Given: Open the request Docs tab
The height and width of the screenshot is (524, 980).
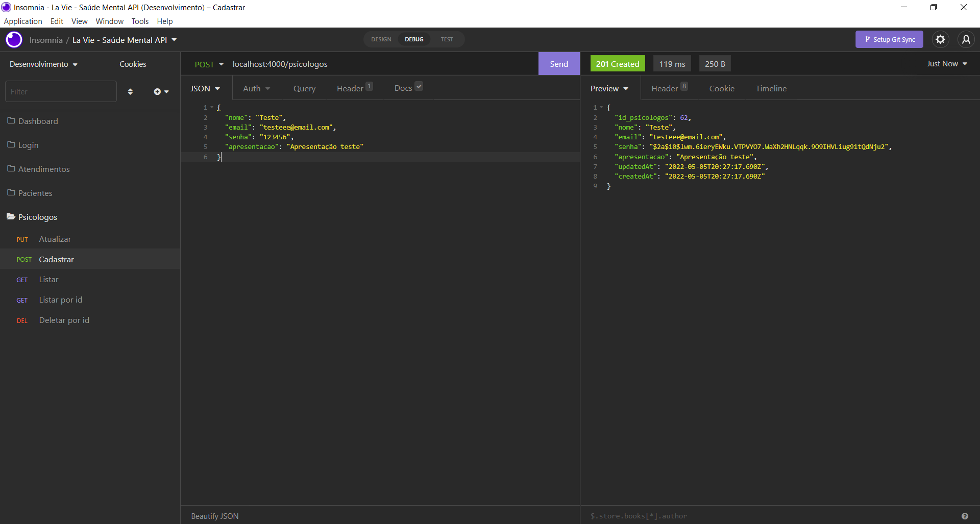Looking at the screenshot, I should 408,88.
